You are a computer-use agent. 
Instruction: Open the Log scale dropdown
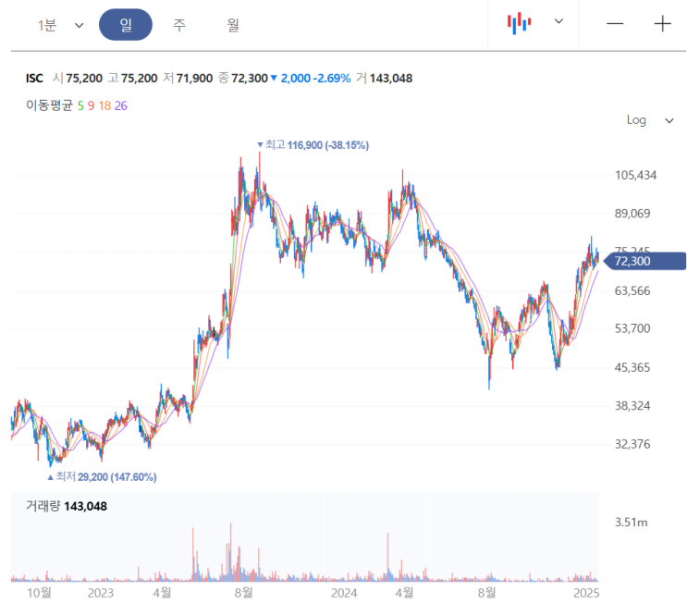(650, 120)
